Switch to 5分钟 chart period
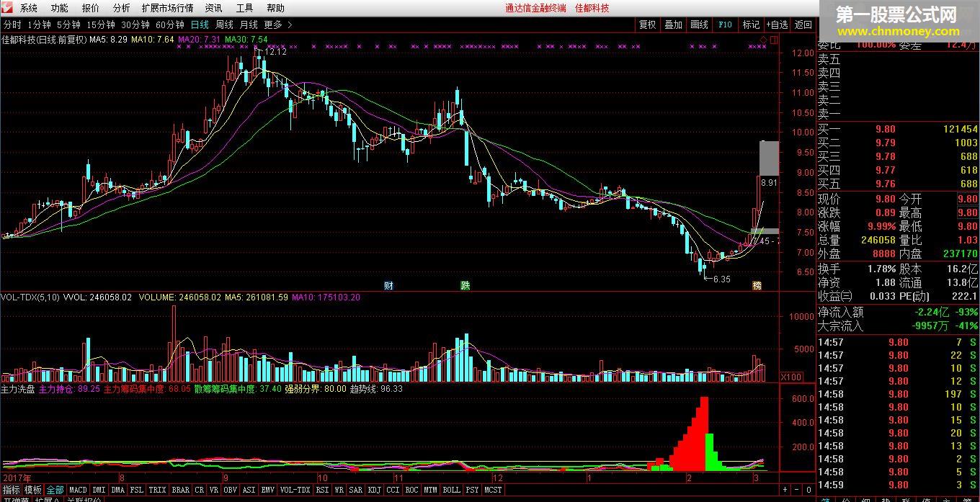The width and height of the screenshot is (980, 502). (x=68, y=24)
